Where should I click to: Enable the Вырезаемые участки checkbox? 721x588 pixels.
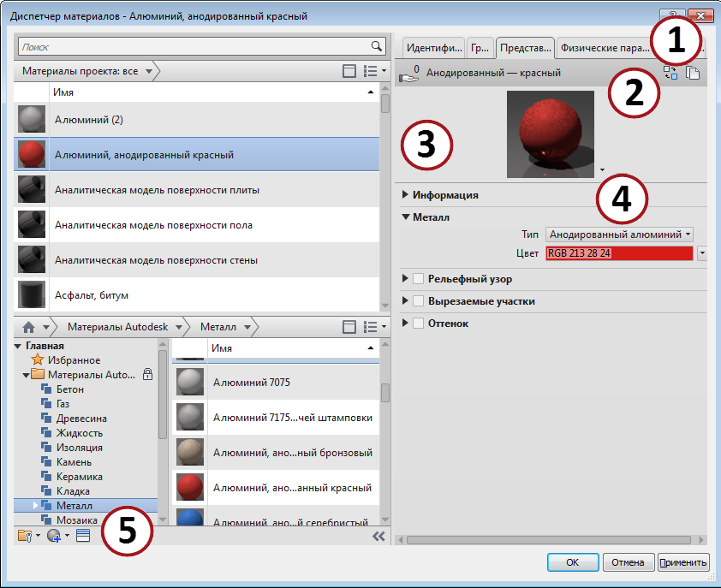pos(418,300)
